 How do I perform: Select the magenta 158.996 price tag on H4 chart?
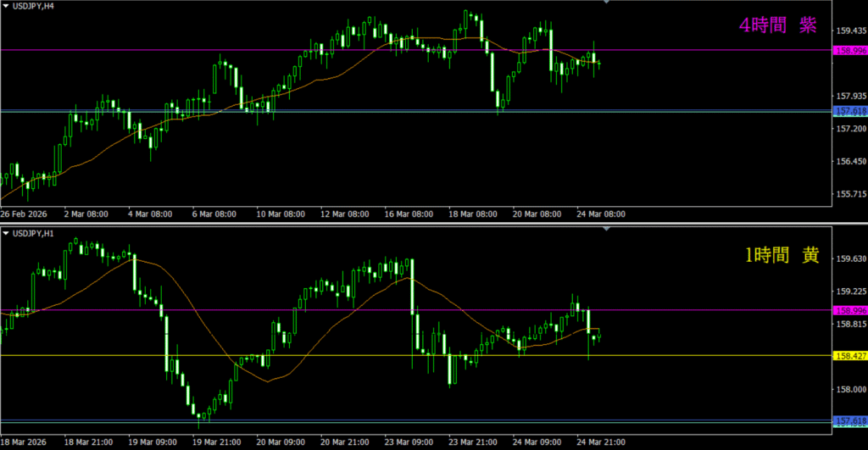click(x=850, y=50)
